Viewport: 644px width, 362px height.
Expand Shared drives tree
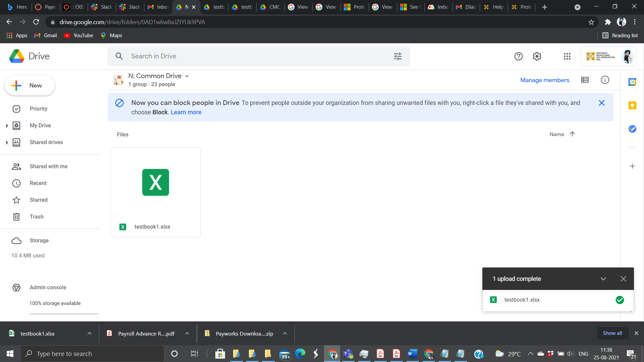[x=7, y=142]
